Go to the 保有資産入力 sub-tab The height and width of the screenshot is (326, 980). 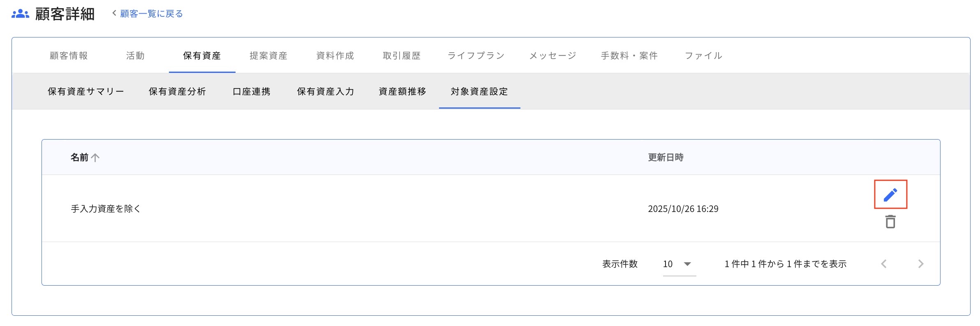(326, 91)
